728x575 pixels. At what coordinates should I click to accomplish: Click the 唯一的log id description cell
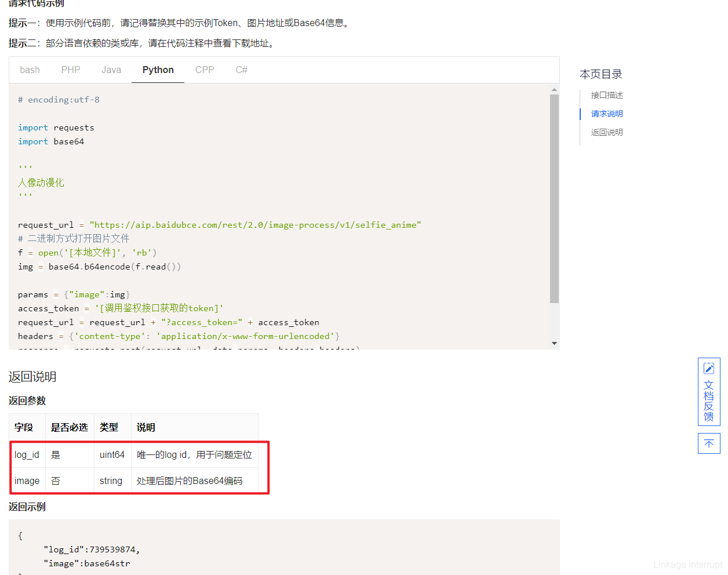195,455
